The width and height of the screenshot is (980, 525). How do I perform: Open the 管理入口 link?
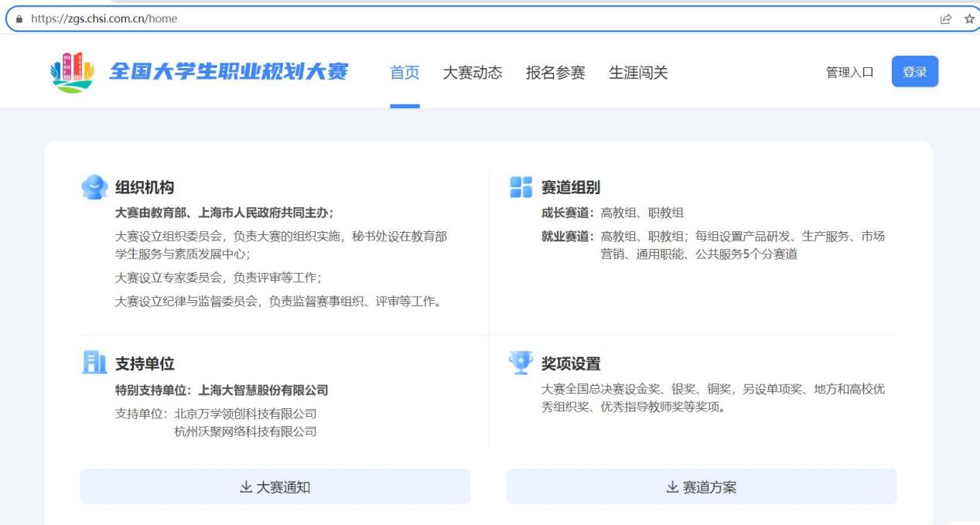[849, 73]
